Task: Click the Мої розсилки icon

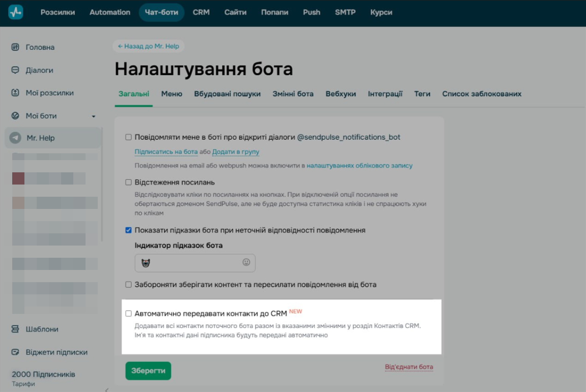Action: pos(15,93)
